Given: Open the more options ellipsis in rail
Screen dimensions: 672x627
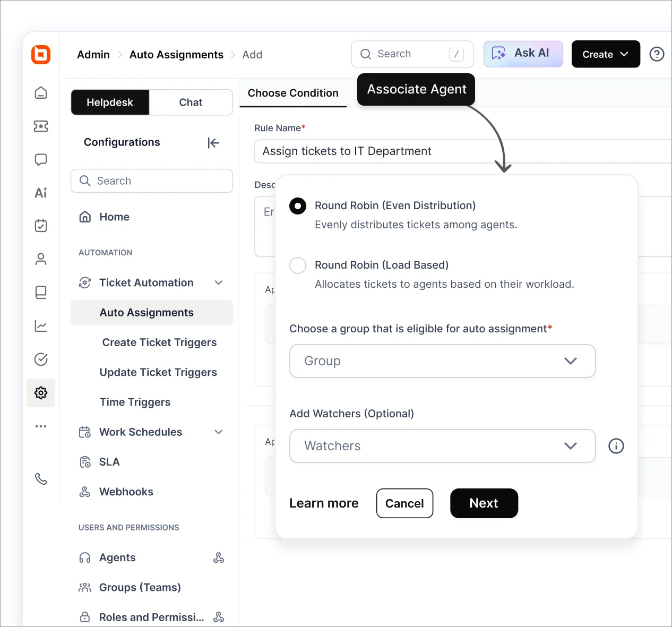Looking at the screenshot, I should pos(41,426).
